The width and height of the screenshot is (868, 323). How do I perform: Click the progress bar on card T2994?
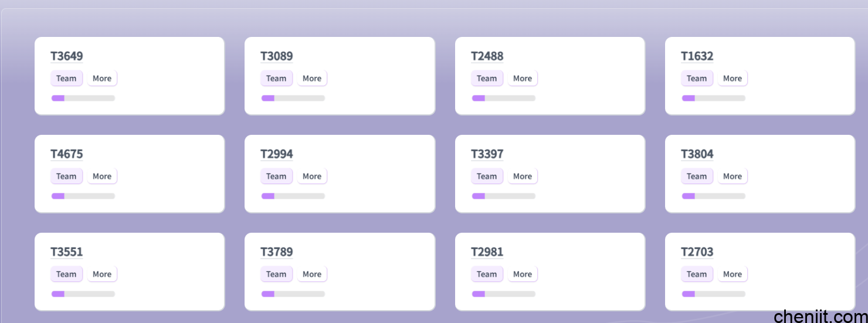(x=293, y=196)
